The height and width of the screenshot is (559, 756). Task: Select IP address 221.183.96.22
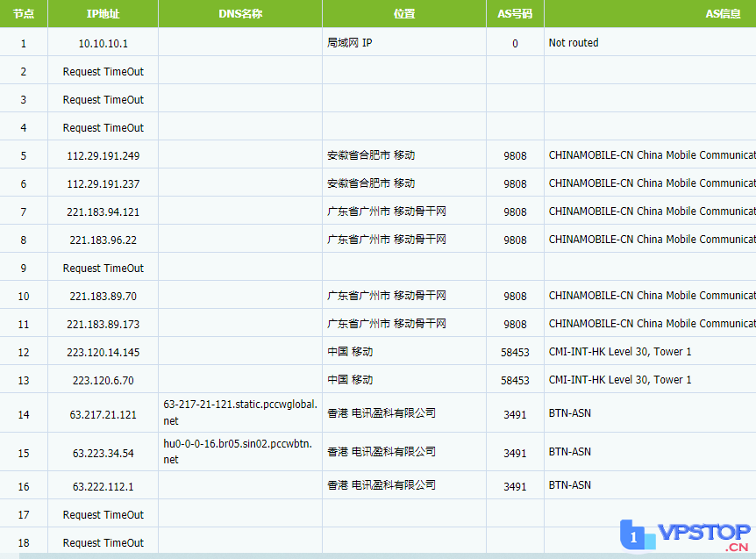tap(103, 240)
